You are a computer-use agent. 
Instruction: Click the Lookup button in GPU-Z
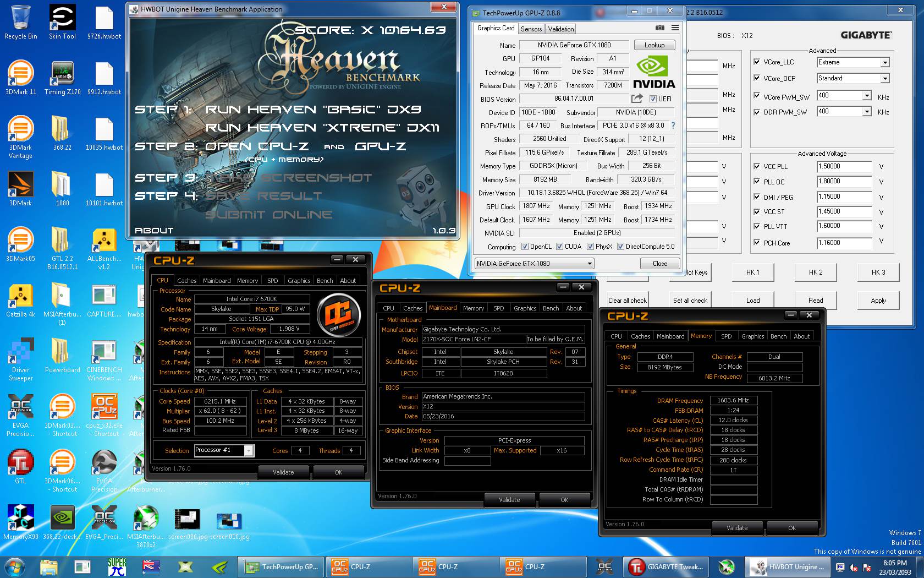point(654,45)
